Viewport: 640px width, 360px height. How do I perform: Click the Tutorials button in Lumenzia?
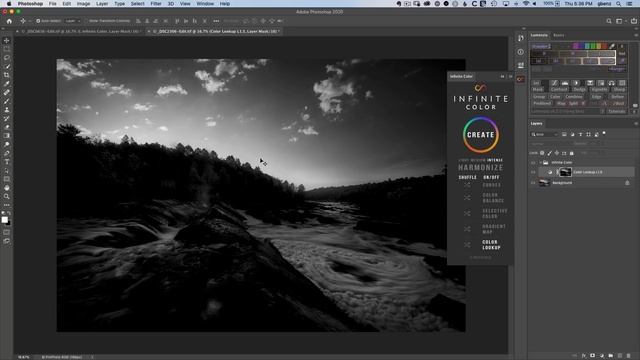click(x=616, y=111)
